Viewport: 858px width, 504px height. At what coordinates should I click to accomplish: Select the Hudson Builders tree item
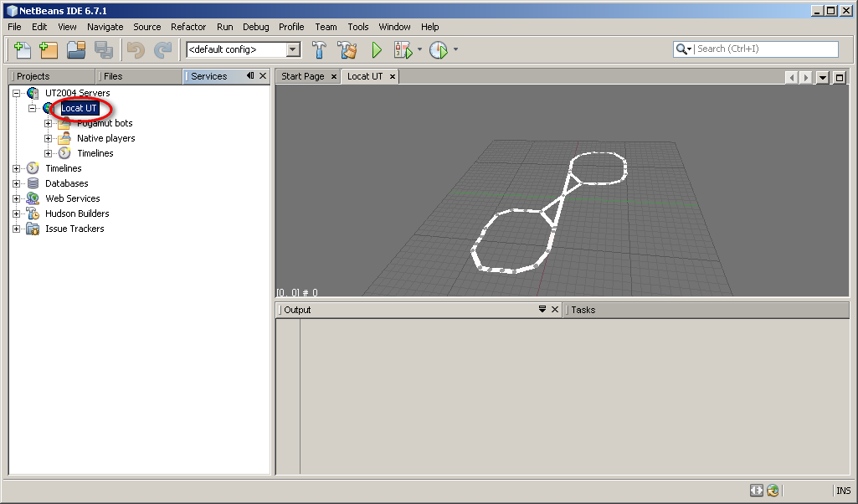77,213
